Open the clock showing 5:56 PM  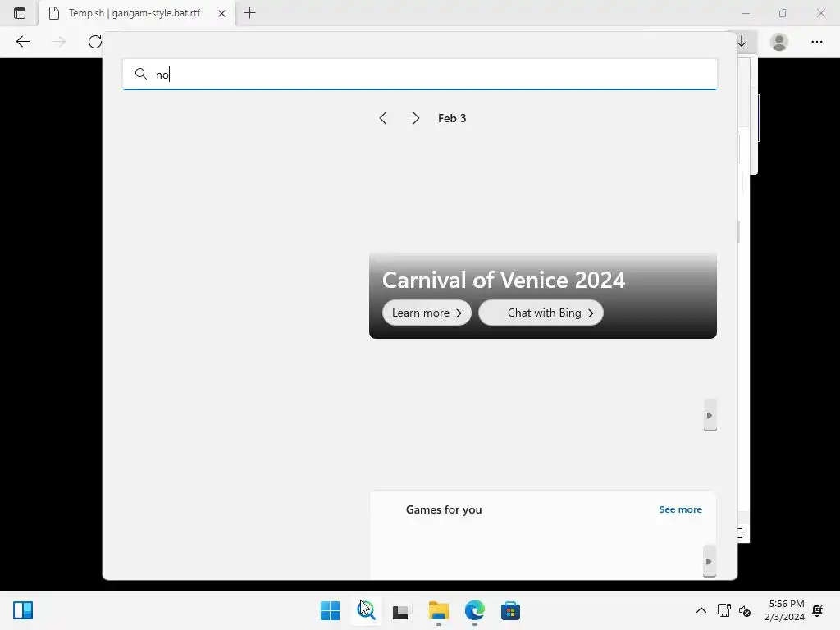coord(785,610)
